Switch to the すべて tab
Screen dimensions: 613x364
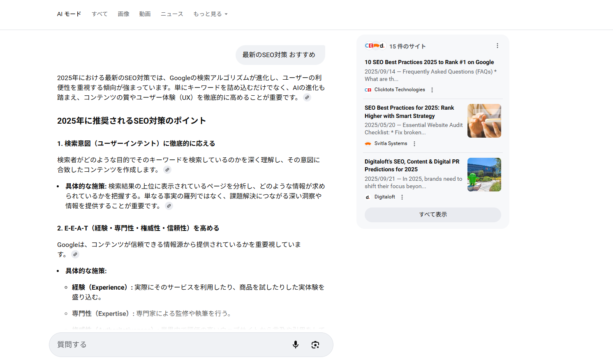pyautogui.click(x=99, y=14)
